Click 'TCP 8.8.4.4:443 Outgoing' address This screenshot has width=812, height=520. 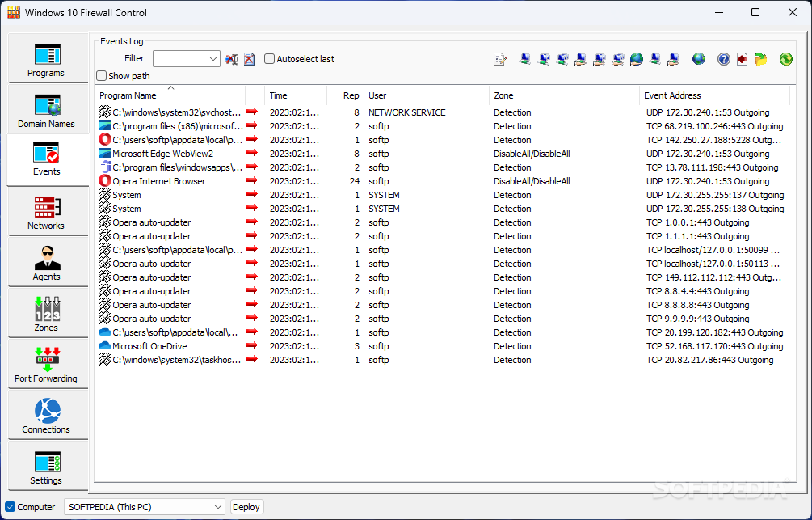697,291
